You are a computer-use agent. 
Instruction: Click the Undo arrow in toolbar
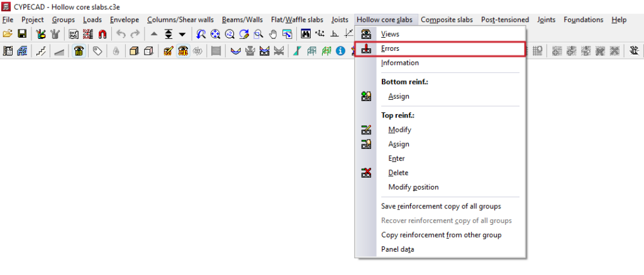click(121, 34)
